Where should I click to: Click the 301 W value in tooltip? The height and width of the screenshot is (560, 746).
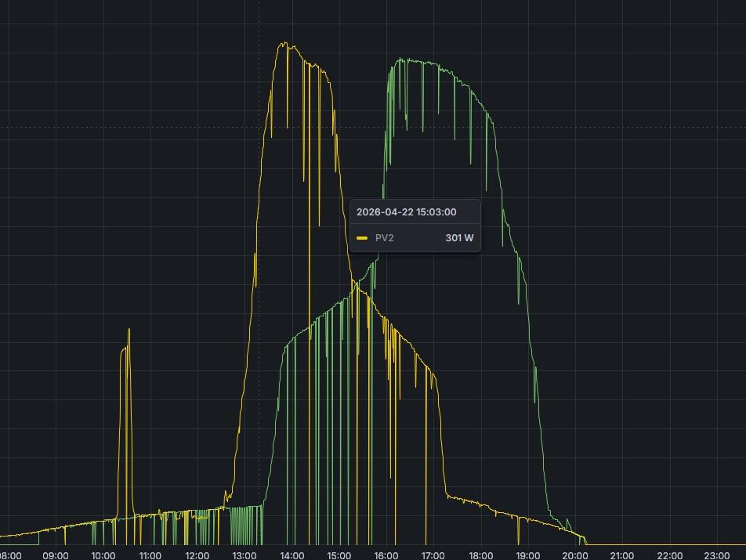click(x=459, y=238)
